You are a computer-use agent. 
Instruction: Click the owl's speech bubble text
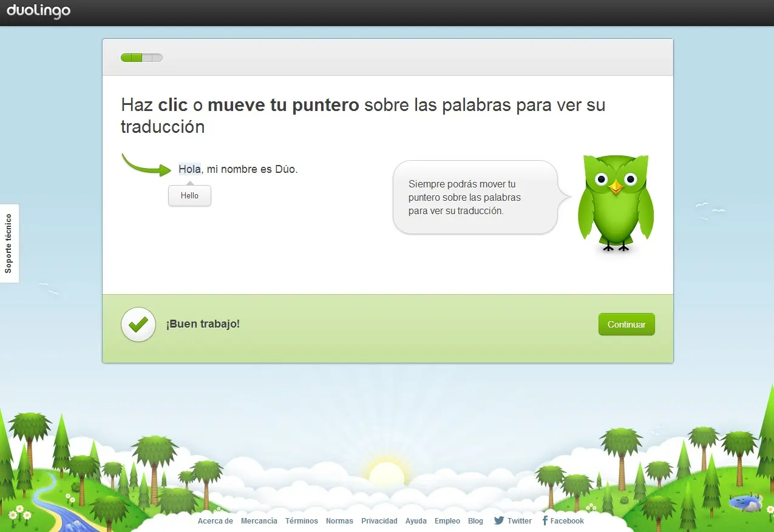click(x=464, y=197)
